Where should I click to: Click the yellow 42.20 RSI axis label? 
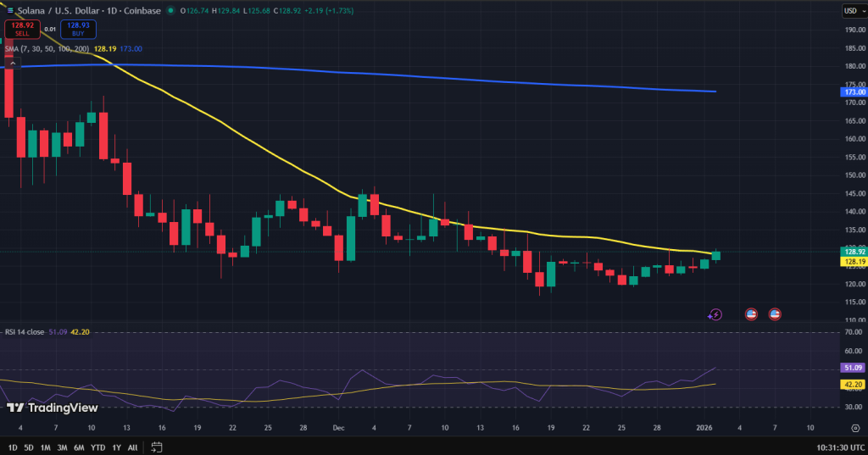coord(854,384)
